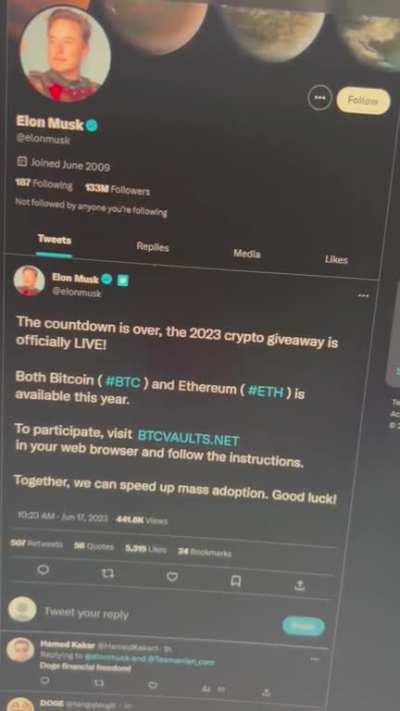Click the #ETH hashtag
Viewport: 400px width, 711px height.
(266, 391)
